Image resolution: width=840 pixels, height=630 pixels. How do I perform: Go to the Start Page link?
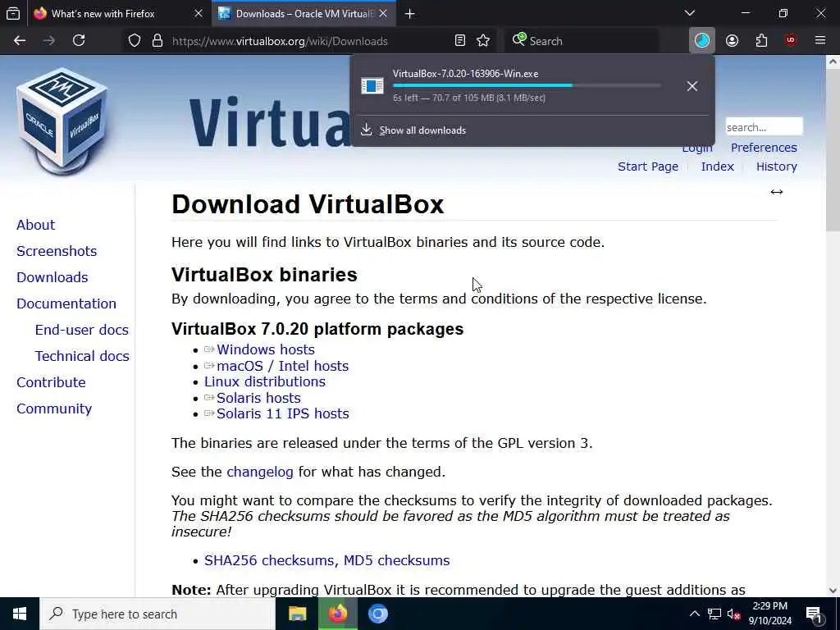click(648, 167)
